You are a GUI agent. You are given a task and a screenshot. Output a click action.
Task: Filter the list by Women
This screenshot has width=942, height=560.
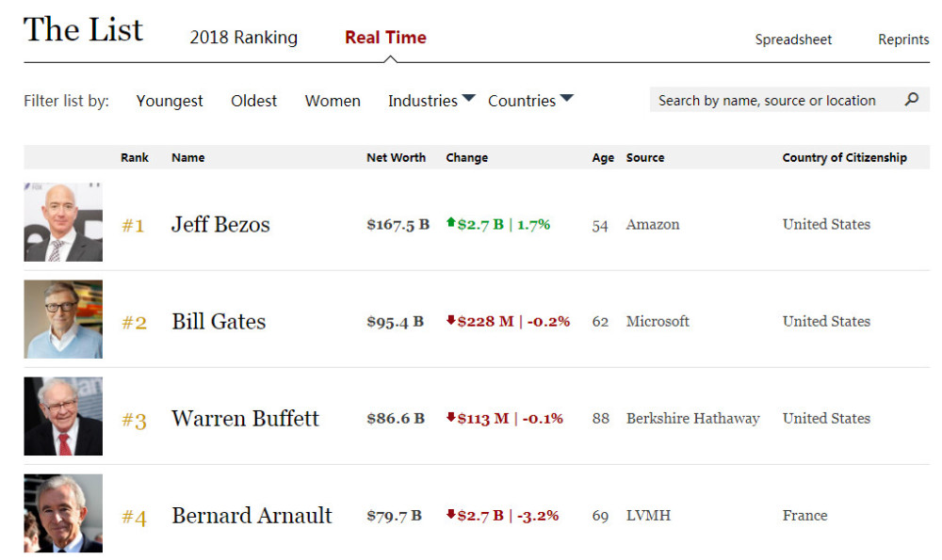coord(333,101)
